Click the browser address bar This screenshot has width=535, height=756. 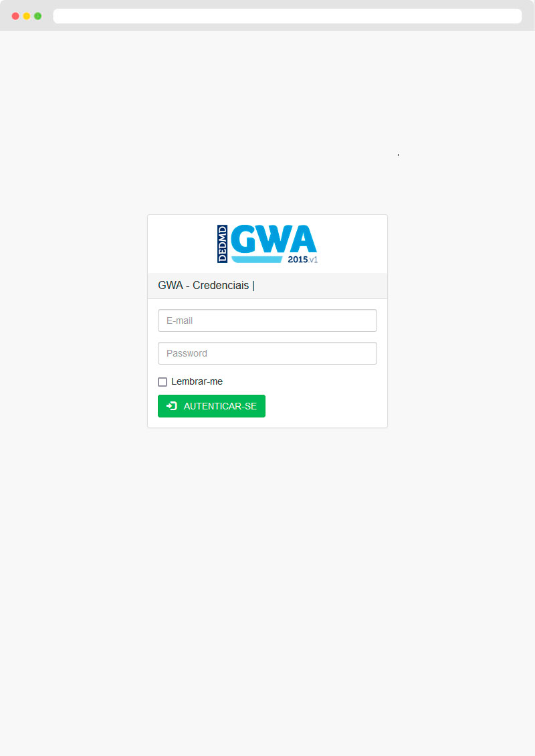288,16
